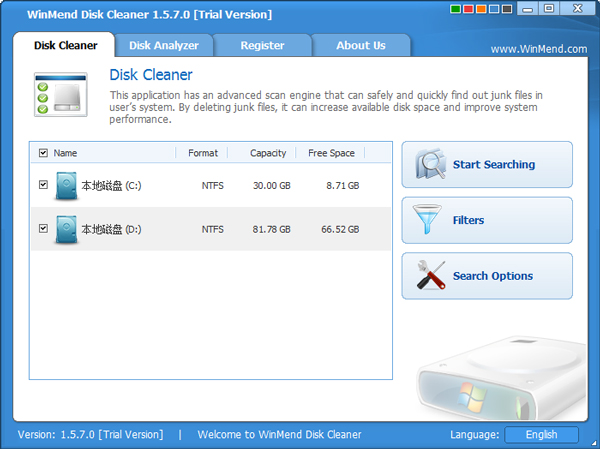Select the 本地磁盘 (C:) row name
Viewport: 600px width, 449px height.
point(111,186)
